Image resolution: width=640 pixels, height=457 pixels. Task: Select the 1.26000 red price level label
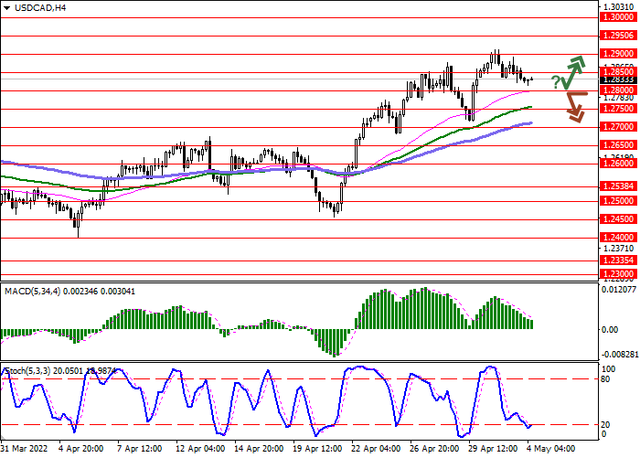[618, 163]
